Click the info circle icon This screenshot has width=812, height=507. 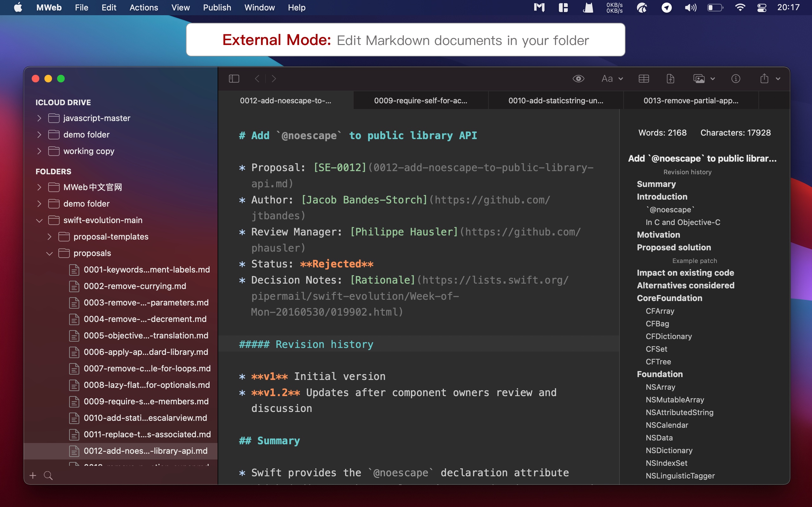click(736, 79)
